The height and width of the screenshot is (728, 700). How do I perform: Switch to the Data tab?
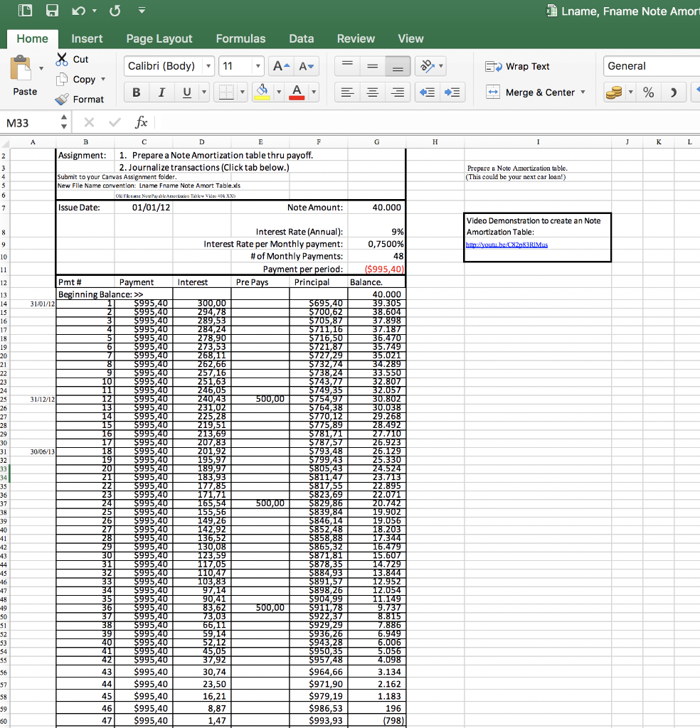pyautogui.click(x=302, y=38)
